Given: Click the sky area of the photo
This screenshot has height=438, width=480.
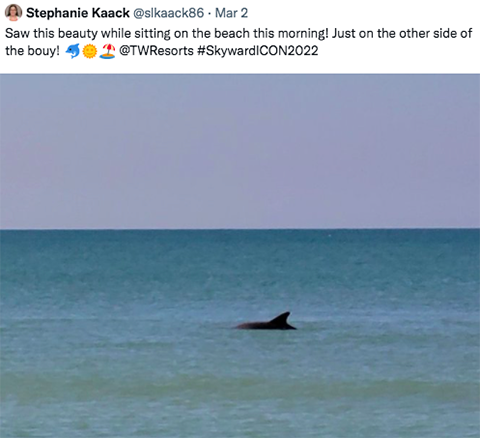Looking at the screenshot, I should click(x=240, y=151).
